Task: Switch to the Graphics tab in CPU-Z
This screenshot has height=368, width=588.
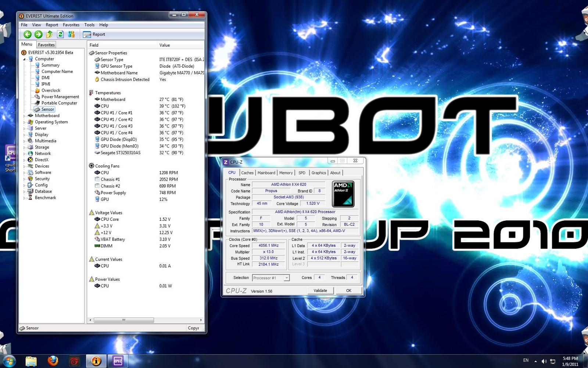Action: click(x=319, y=173)
